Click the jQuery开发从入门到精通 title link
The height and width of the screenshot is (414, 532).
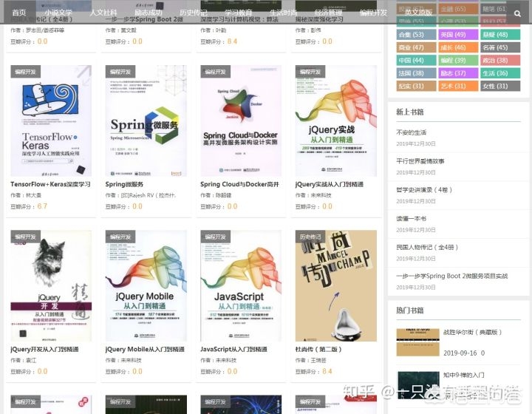point(44,349)
